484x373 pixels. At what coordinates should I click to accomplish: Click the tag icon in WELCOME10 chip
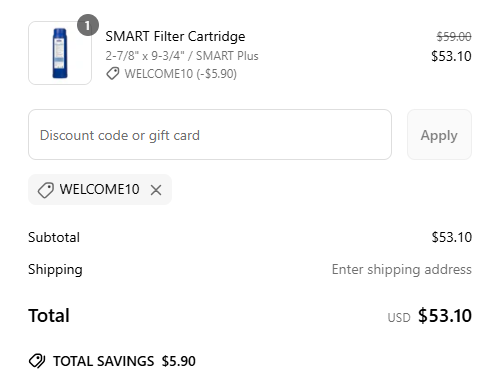(x=46, y=190)
